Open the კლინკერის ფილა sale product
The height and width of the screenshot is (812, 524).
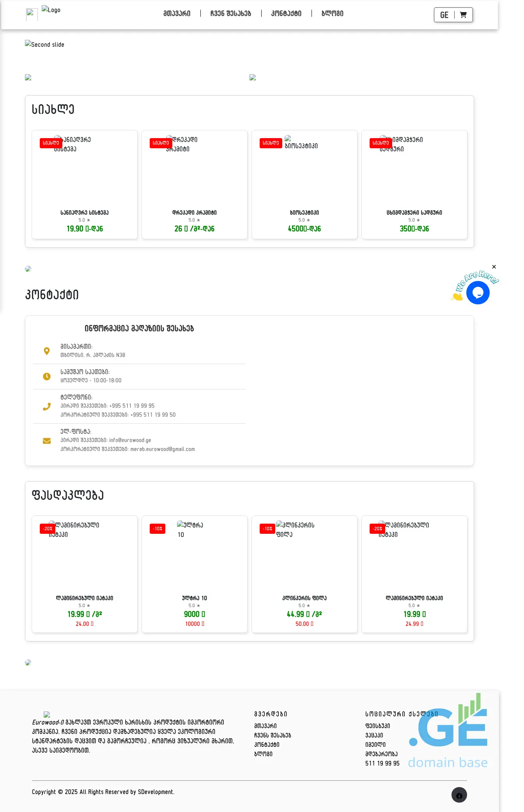pyautogui.click(x=304, y=574)
